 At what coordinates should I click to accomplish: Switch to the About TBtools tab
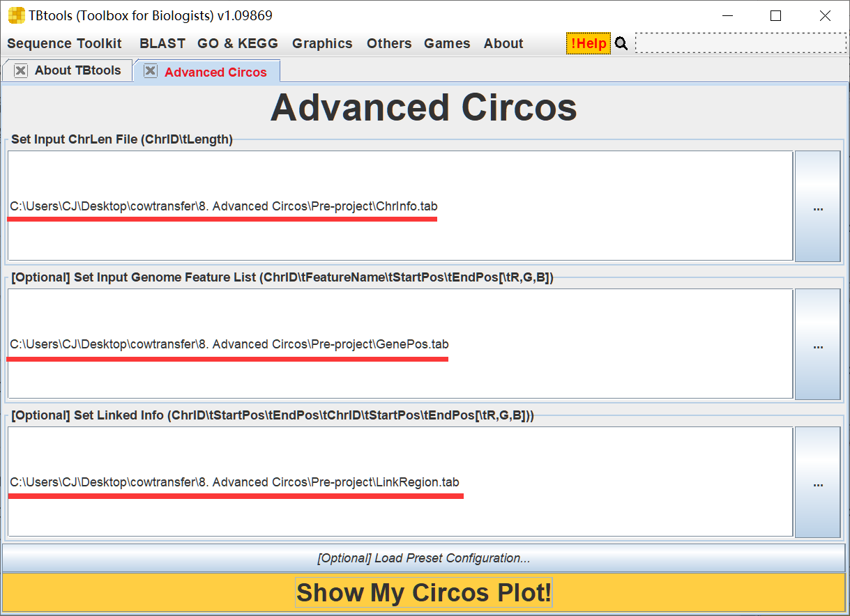(77, 70)
